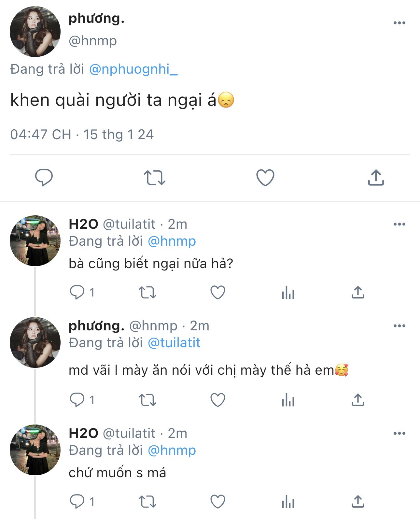This screenshot has height=519, width=420.
Task: View analytics for 'chứ muốn s má' reply
Action: point(288,501)
